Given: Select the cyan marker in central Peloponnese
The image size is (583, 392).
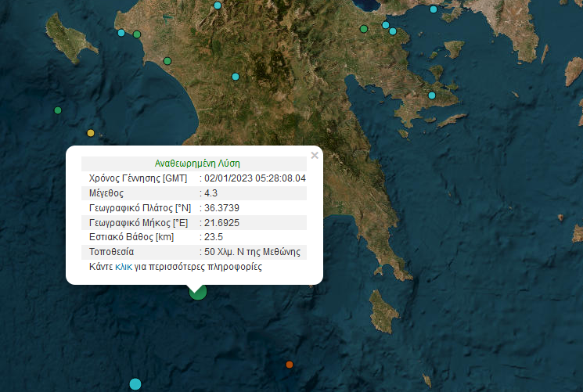Looking at the screenshot, I should pos(235,77).
